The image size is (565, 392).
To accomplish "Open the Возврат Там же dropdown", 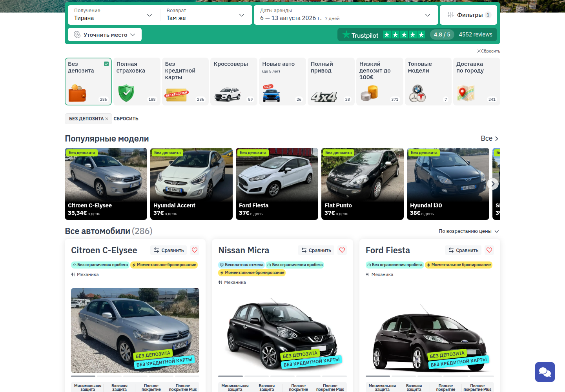I will click(x=206, y=15).
